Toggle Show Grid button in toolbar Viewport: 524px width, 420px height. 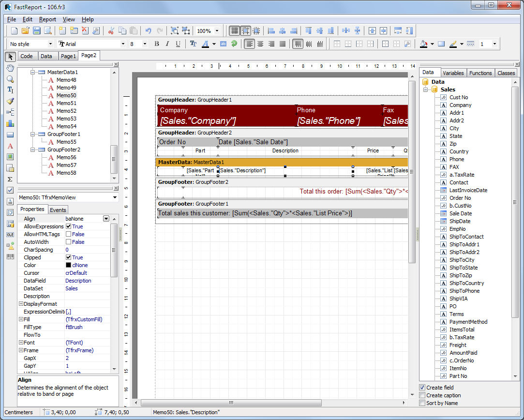click(234, 31)
